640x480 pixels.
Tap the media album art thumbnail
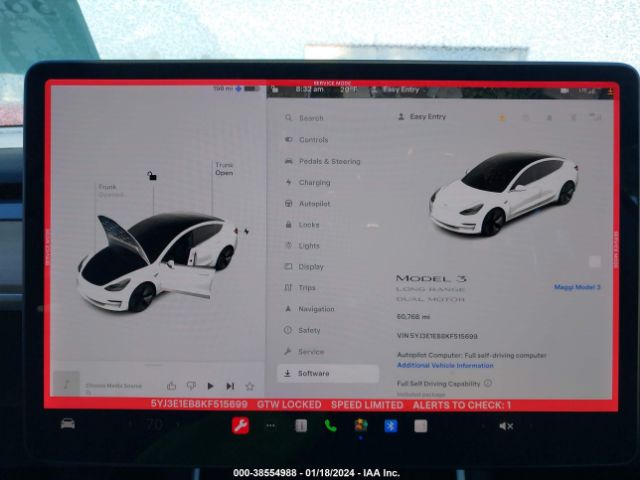(x=67, y=383)
